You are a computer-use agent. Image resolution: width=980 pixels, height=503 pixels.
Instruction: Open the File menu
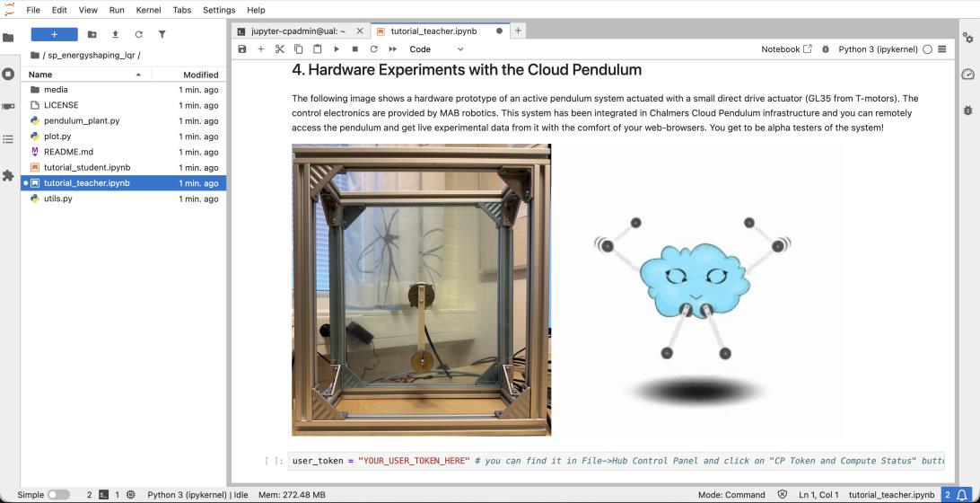(x=33, y=10)
